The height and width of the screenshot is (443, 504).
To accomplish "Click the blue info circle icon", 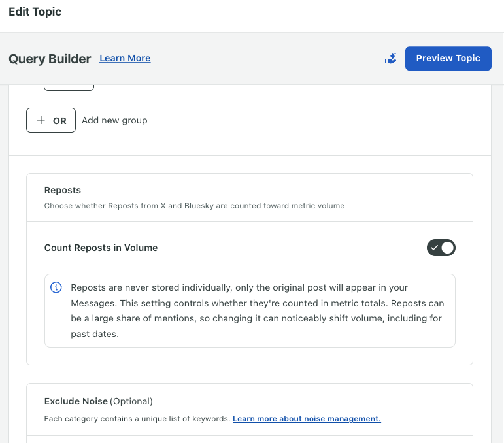I will pos(56,287).
